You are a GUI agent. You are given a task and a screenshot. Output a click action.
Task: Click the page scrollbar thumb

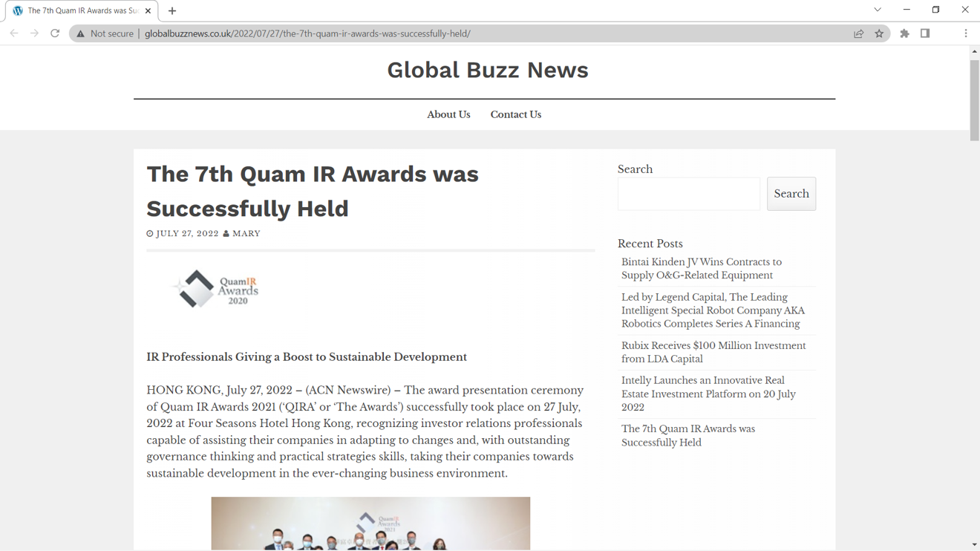click(974, 100)
